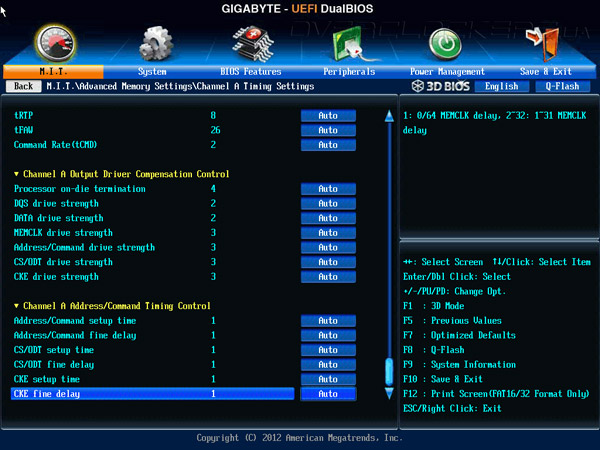Click the English language button
The width and height of the screenshot is (600, 450).
(x=502, y=86)
